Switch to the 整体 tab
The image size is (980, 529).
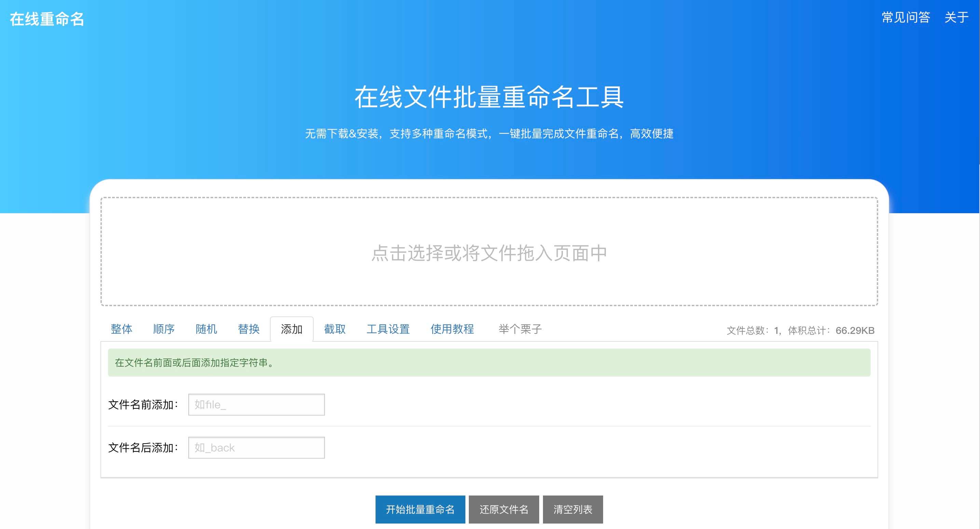tap(121, 329)
